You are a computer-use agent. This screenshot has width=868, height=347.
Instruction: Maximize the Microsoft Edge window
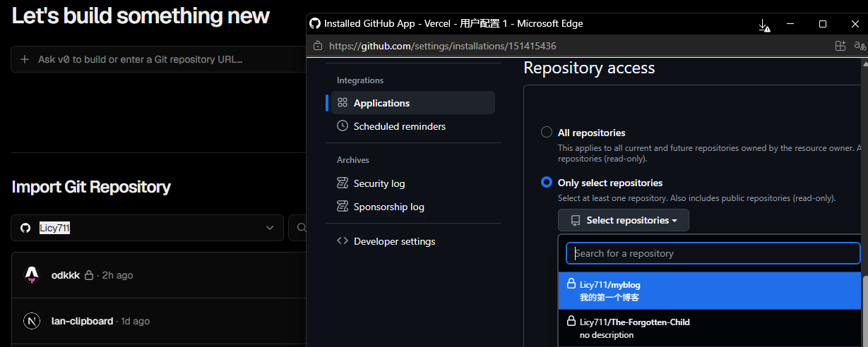823,24
